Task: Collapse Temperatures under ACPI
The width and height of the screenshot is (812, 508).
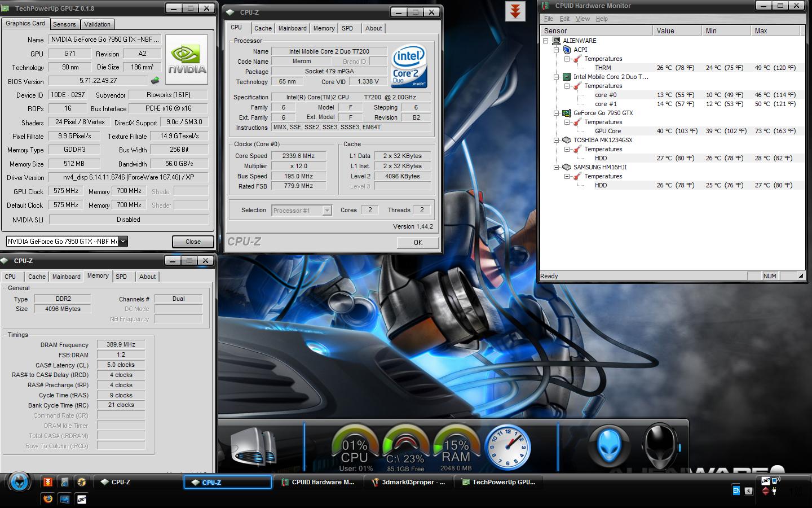Action: (x=567, y=59)
